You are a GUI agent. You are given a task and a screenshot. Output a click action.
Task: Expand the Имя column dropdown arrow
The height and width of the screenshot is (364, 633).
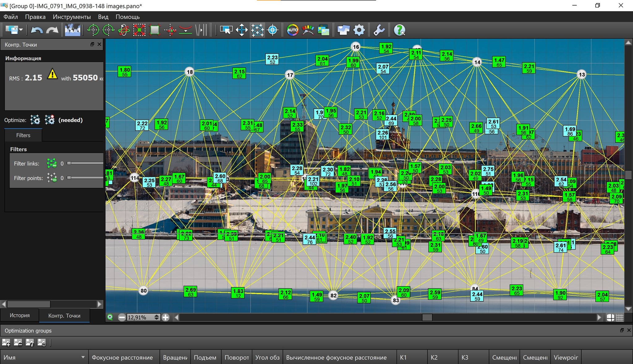point(83,357)
